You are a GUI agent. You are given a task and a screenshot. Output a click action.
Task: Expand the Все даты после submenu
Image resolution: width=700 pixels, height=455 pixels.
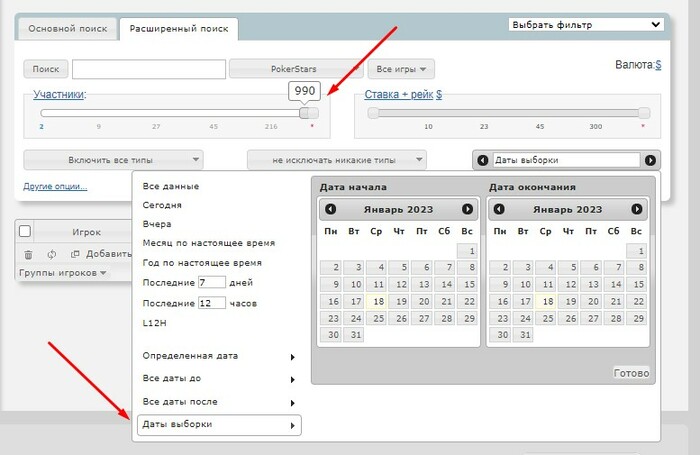coord(219,402)
